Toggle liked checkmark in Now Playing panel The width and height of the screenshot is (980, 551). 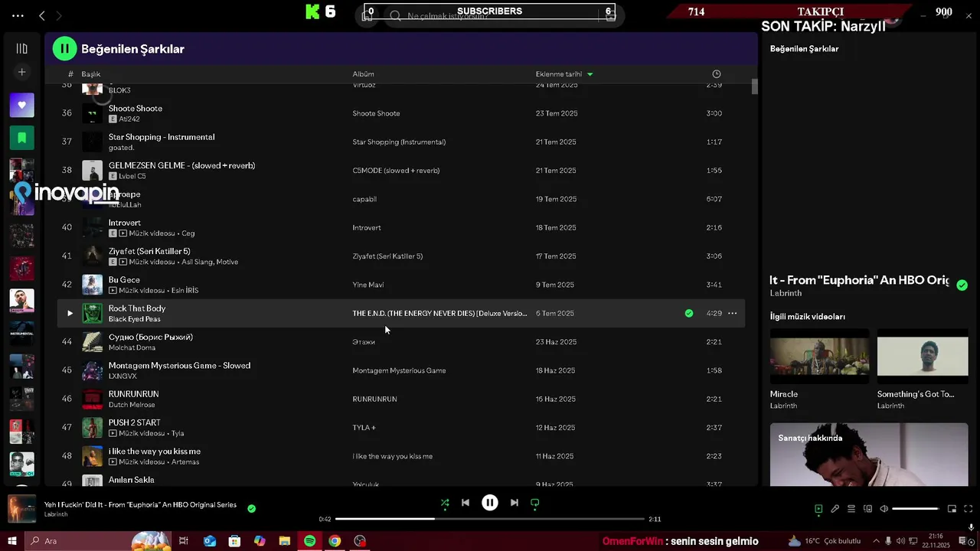[962, 285]
